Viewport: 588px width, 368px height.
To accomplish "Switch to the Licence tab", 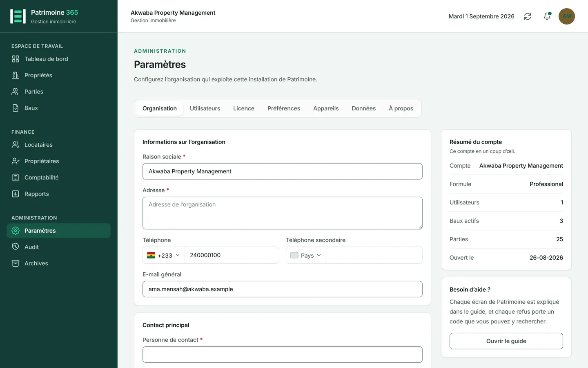I will (244, 108).
